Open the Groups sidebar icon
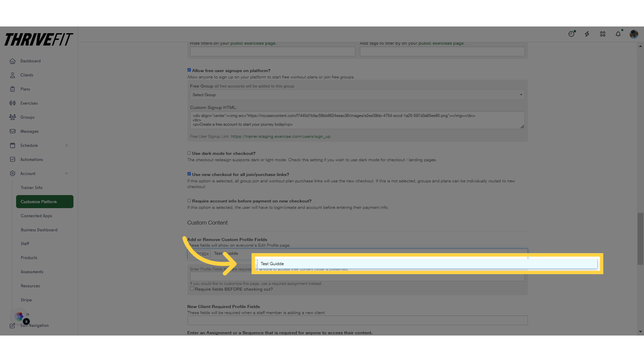 [x=12, y=117]
